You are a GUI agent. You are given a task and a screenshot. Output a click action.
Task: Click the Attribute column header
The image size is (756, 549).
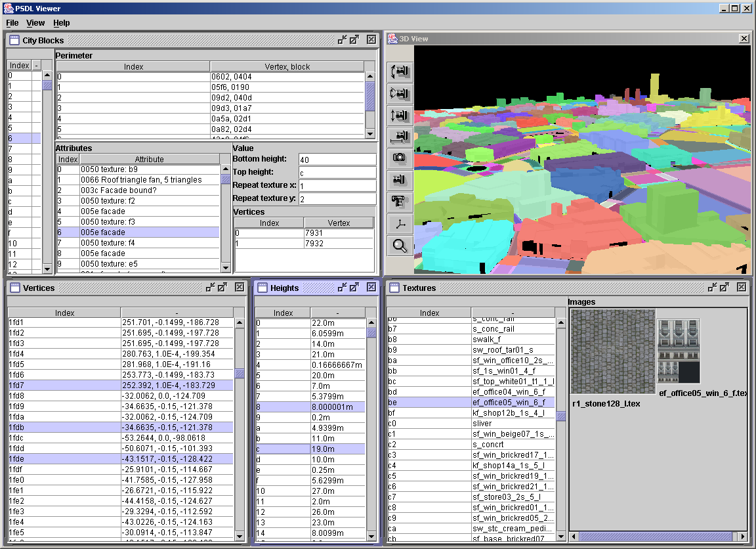click(x=149, y=159)
